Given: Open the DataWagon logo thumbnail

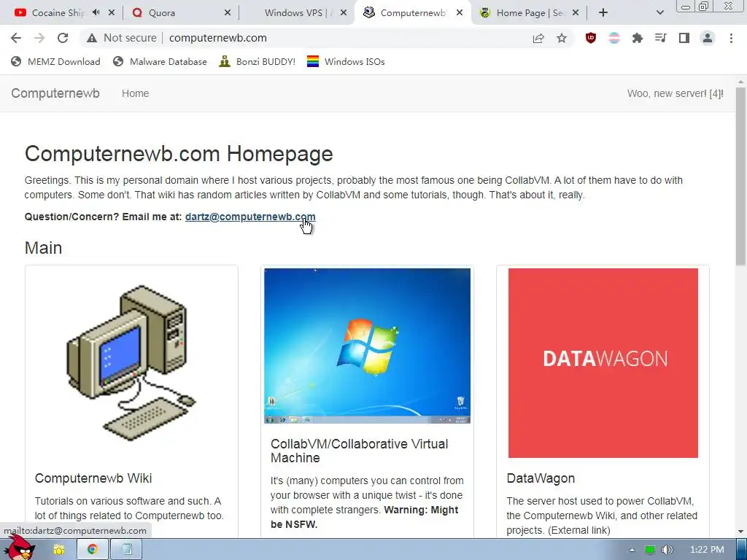Looking at the screenshot, I should point(603,363).
